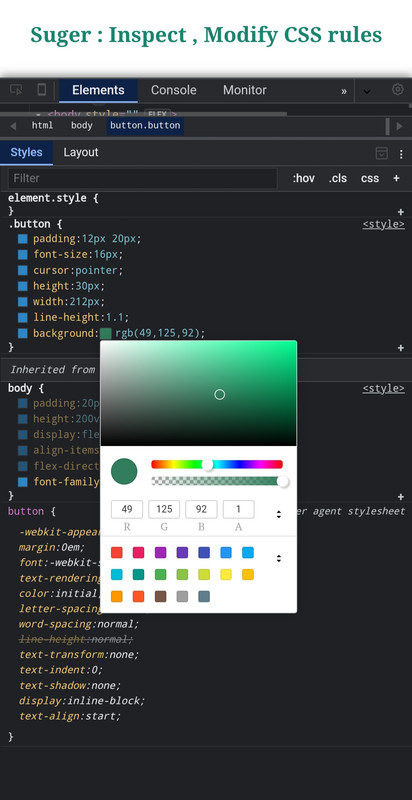
Task: Toggle the :hov element state button
Action: 303,178
